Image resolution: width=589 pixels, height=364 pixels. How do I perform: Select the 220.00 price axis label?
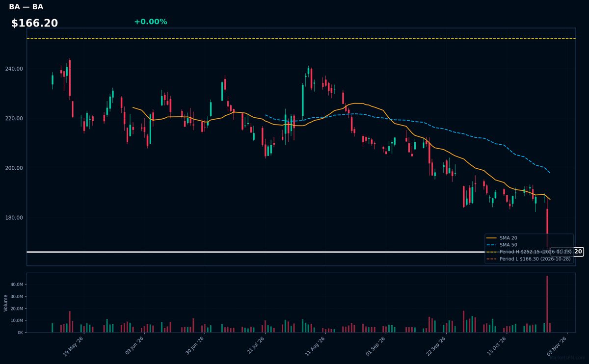pos(14,118)
